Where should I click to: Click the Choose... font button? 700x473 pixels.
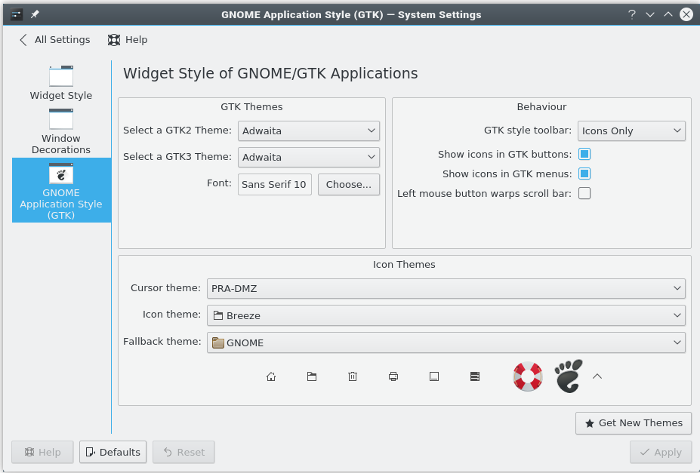349,184
